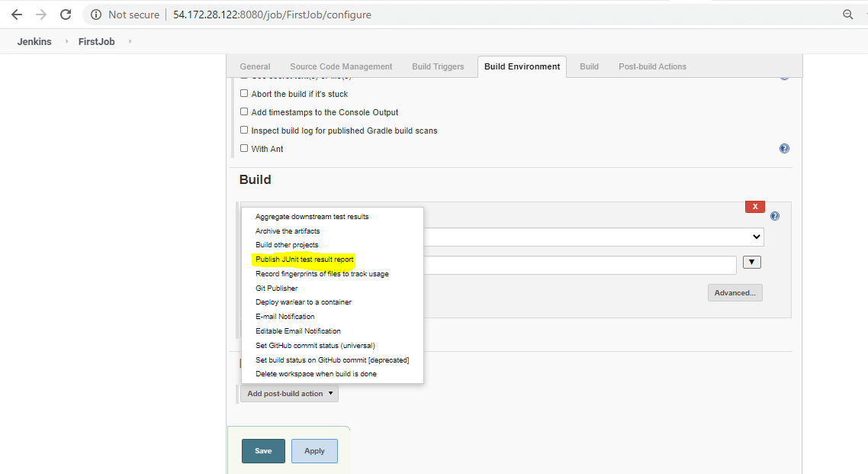Click the down-arrow button beside the text field

[751, 262]
